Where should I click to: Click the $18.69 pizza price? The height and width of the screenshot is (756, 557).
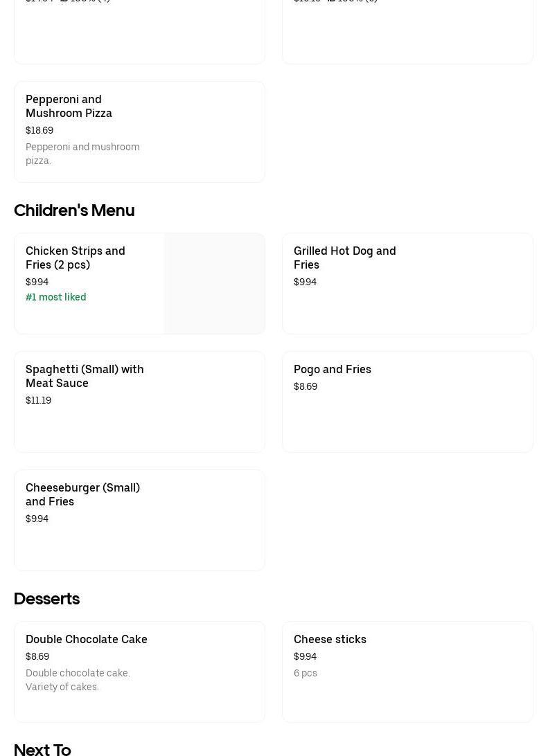pyautogui.click(x=39, y=130)
